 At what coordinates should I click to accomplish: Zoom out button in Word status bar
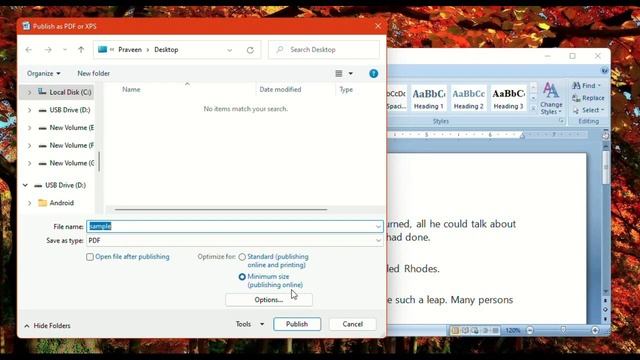(x=530, y=330)
